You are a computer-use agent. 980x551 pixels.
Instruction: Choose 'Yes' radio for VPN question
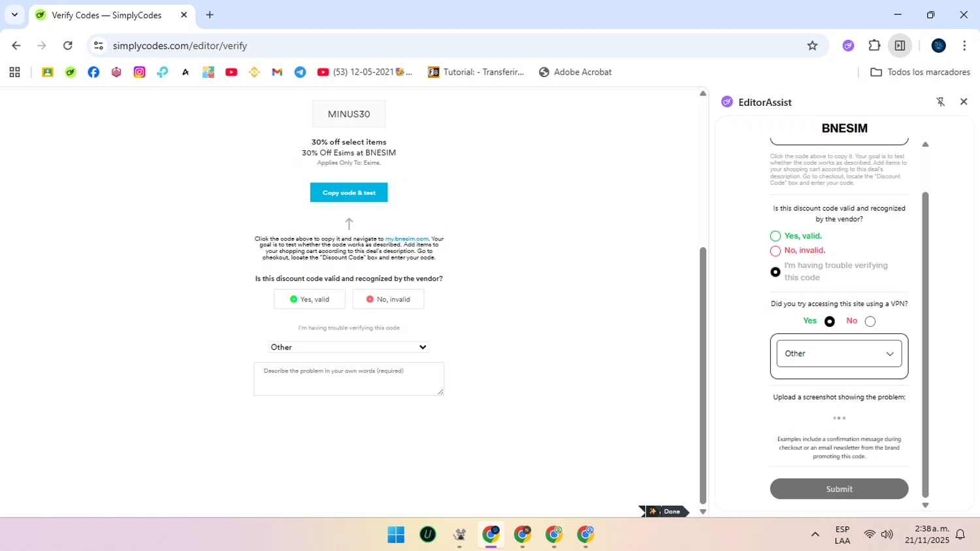click(830, 322)
